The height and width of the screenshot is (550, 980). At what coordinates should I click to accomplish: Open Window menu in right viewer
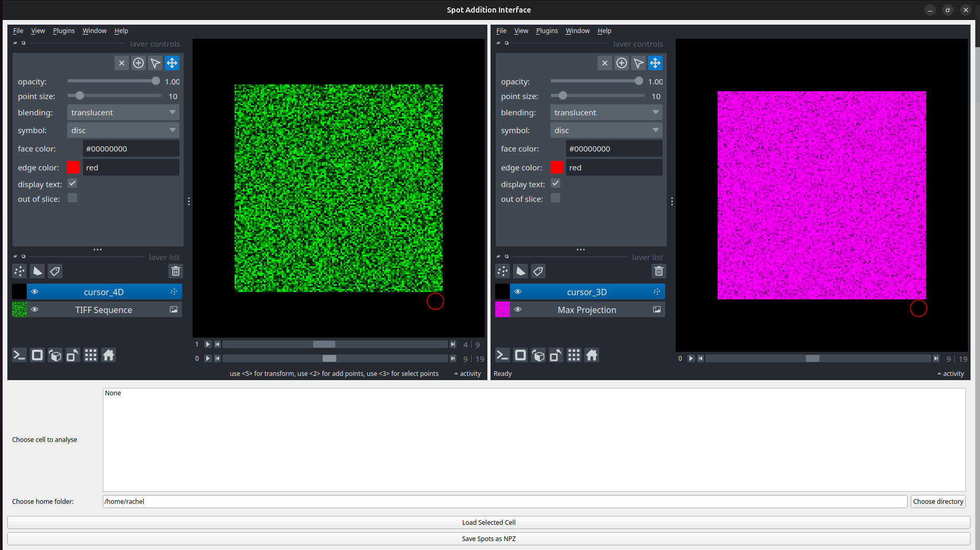tap(577, 31)
